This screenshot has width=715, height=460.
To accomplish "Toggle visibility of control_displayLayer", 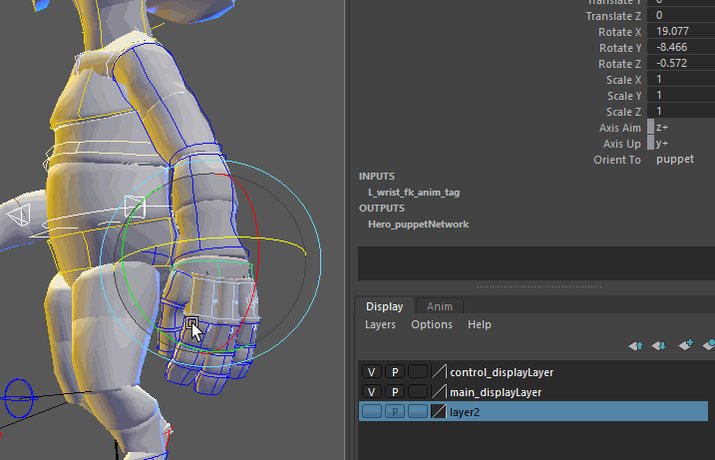I will (x=372, y=372).
